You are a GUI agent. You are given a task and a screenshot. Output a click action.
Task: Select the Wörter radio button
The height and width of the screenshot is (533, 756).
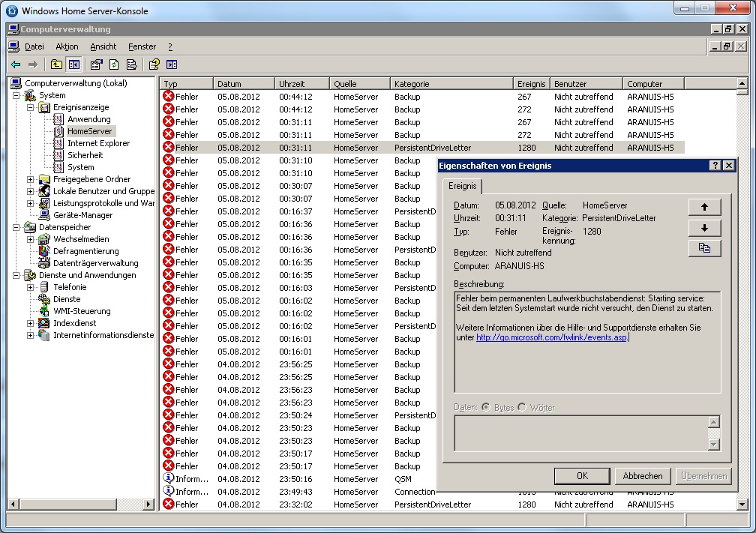pyautogui.click(x=522, y=407)
